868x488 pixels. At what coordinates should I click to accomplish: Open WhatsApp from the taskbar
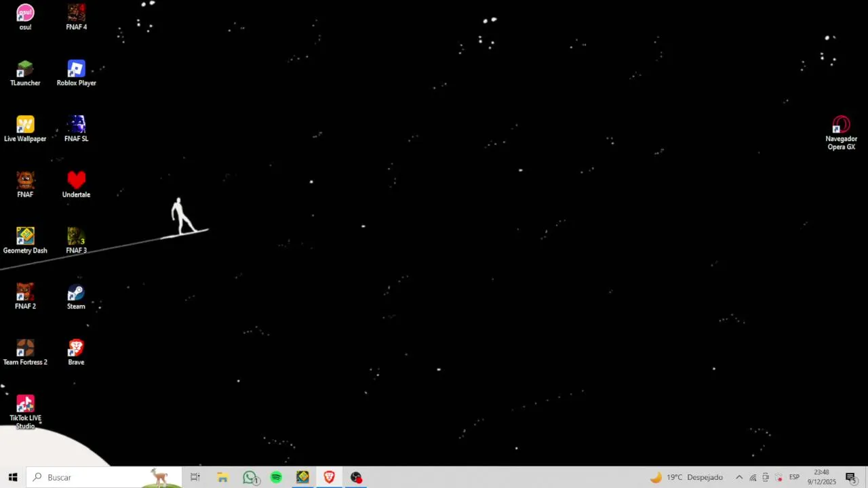[250, 477]
